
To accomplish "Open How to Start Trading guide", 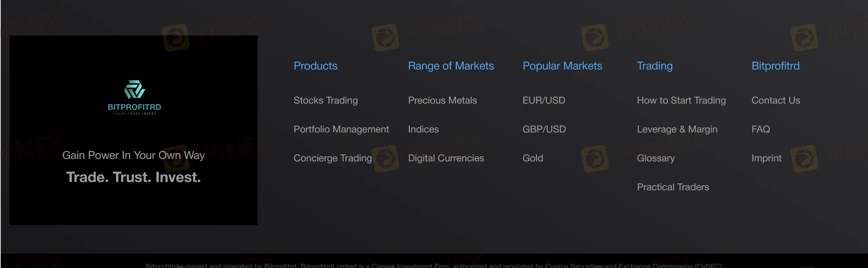I will (x=681, y=100).
